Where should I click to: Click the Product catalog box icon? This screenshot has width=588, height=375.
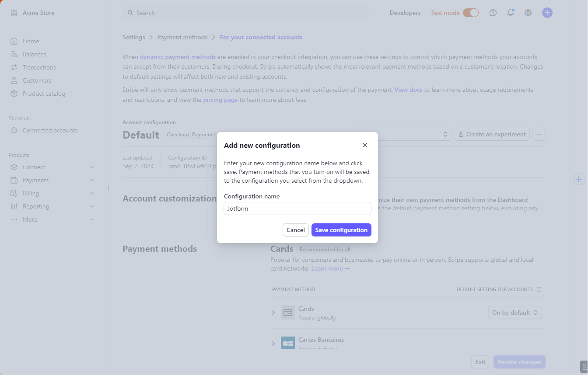pyautogui.click(x=14, y=94)
